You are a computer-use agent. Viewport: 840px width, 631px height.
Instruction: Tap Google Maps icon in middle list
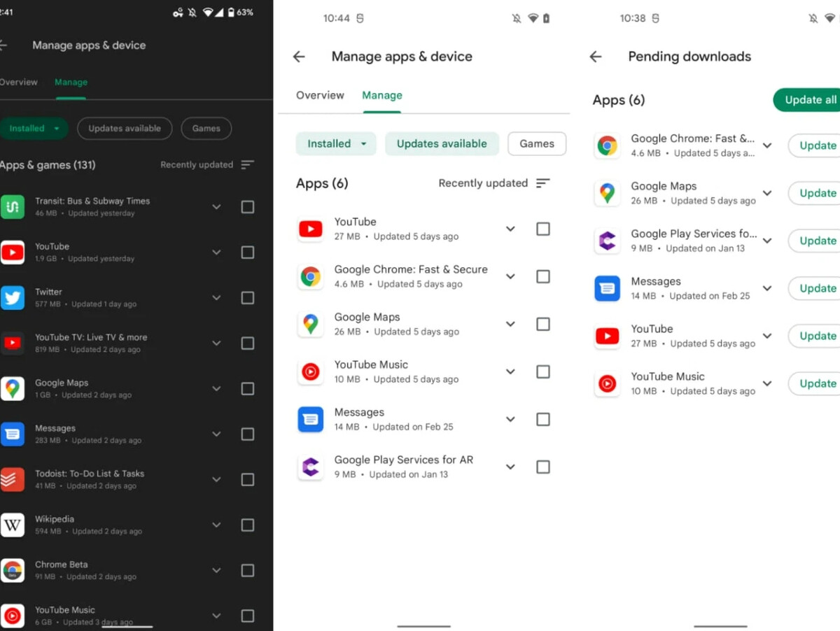pos(311,324)
